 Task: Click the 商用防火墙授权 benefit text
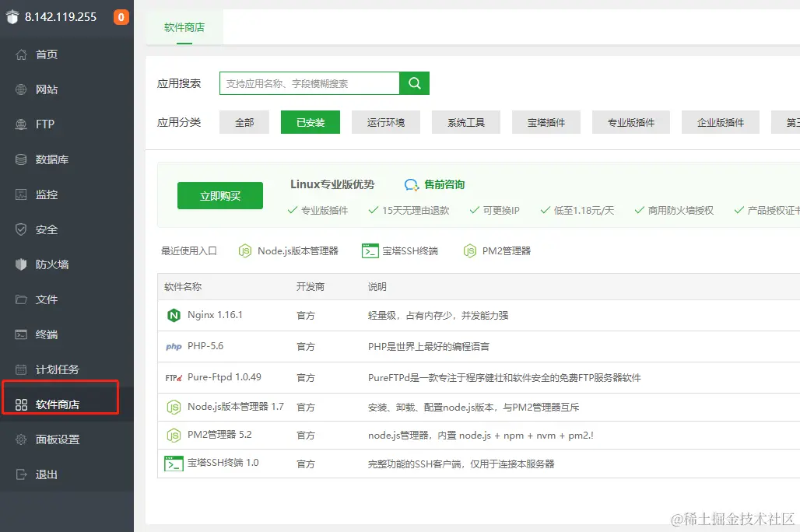681,211
